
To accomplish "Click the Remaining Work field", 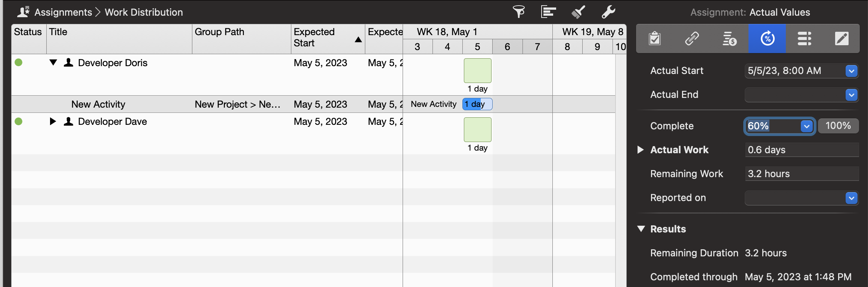I will [x=802, y=173].
